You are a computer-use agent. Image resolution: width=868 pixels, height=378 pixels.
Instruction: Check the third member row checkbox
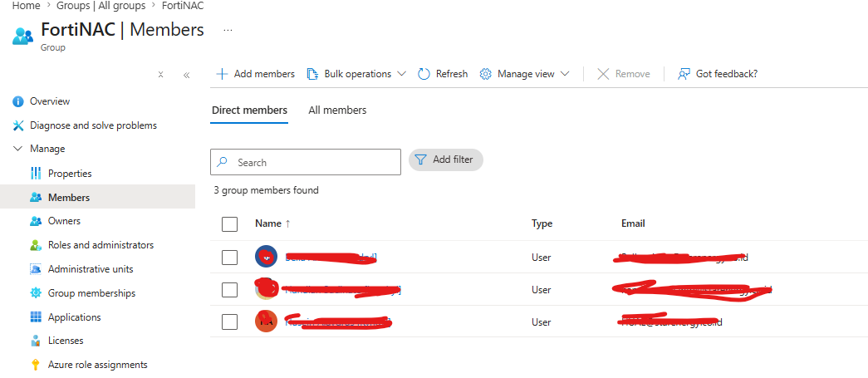point(229,322)
